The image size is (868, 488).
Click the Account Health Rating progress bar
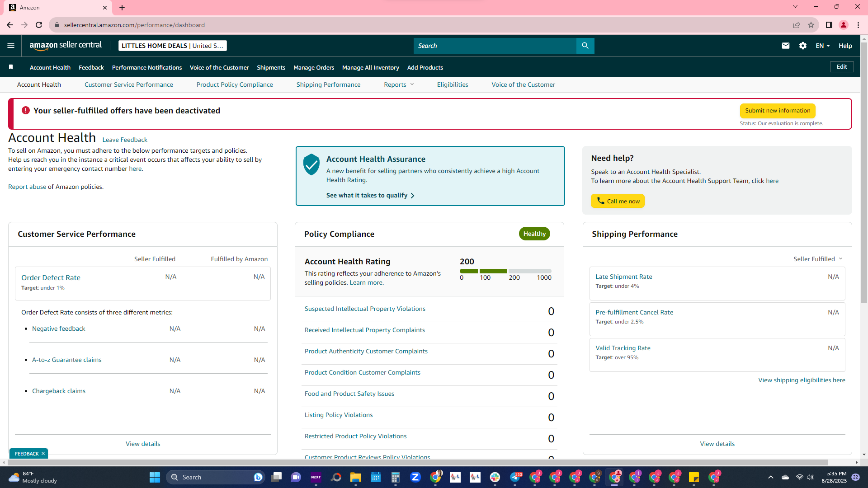(x=505, y=271)
